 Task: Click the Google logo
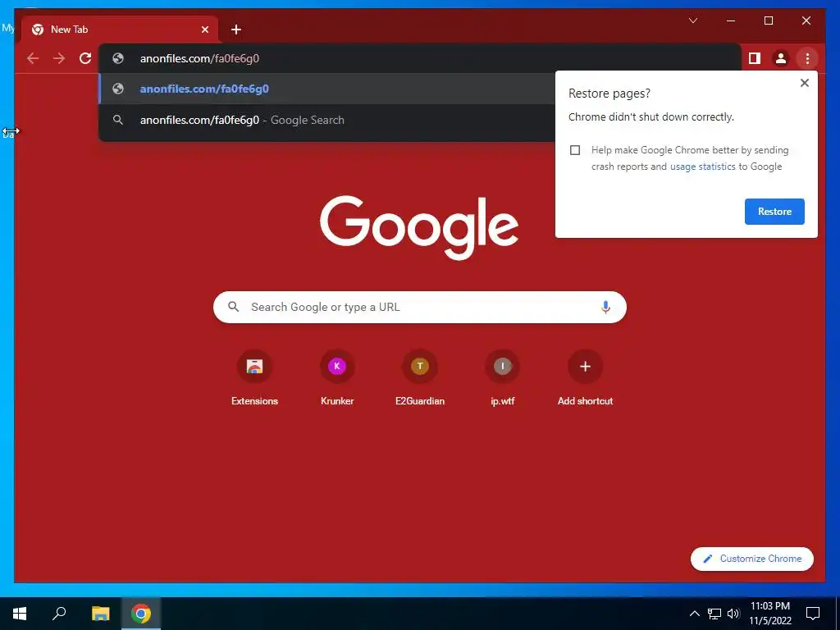pyautogui.click(x=419, y=227)
